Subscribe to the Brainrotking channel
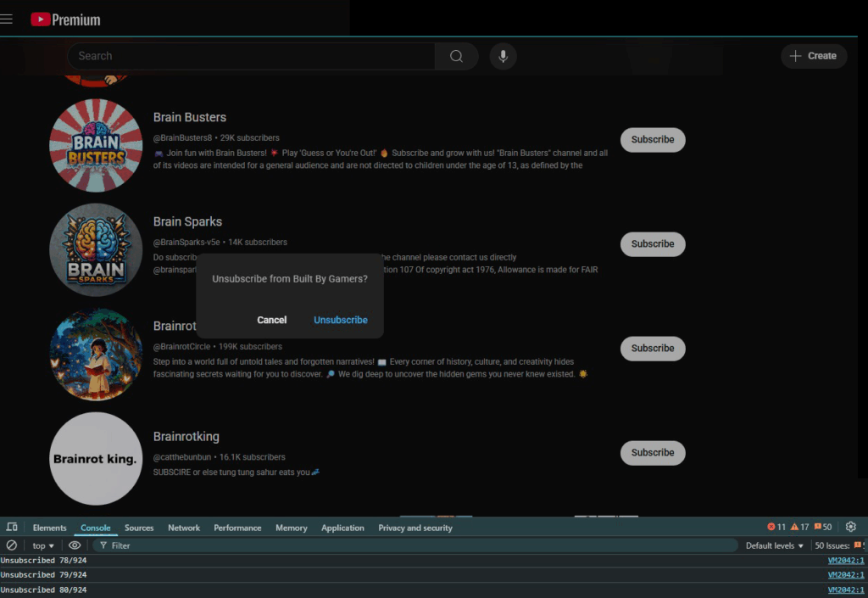 coord(653,453)
